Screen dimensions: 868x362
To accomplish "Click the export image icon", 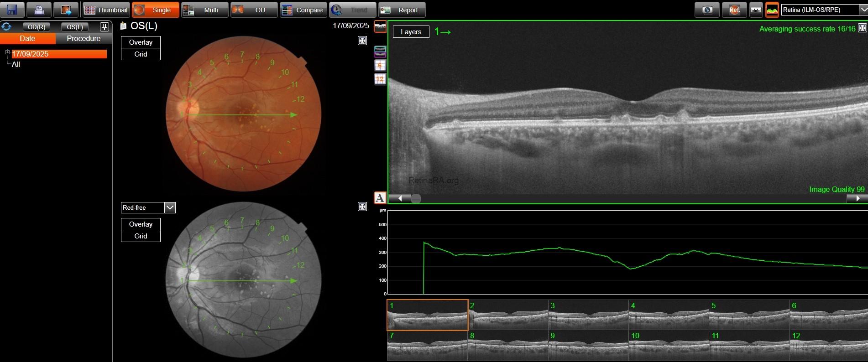I will tap(66, 10).
